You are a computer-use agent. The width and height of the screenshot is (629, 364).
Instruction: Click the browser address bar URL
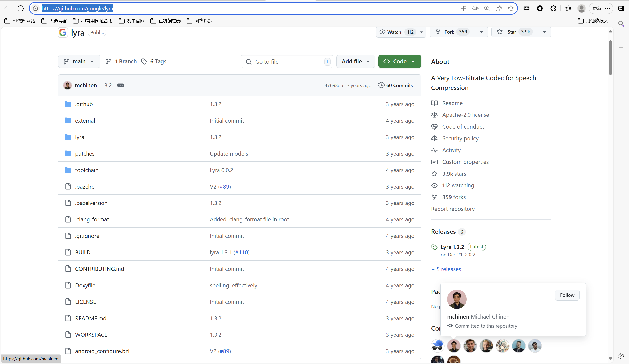pos(77,9)
